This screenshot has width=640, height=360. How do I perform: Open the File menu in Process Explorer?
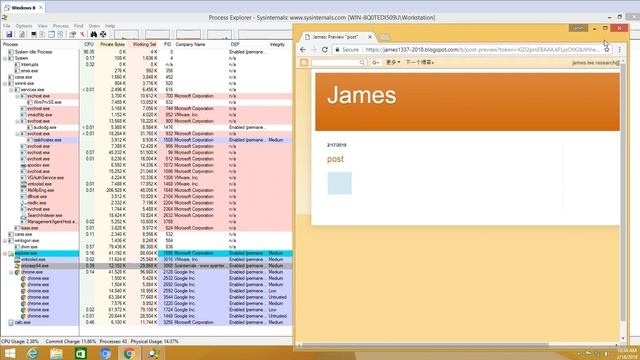(7, 26)
